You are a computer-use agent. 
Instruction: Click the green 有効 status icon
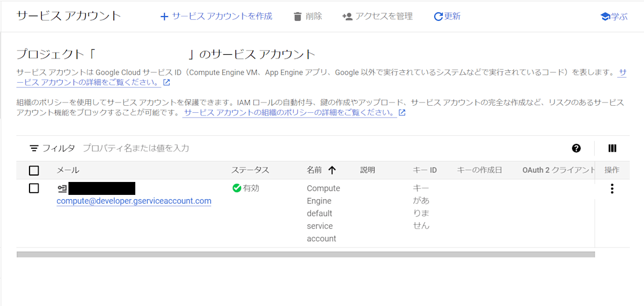click(x=237, y=188)
